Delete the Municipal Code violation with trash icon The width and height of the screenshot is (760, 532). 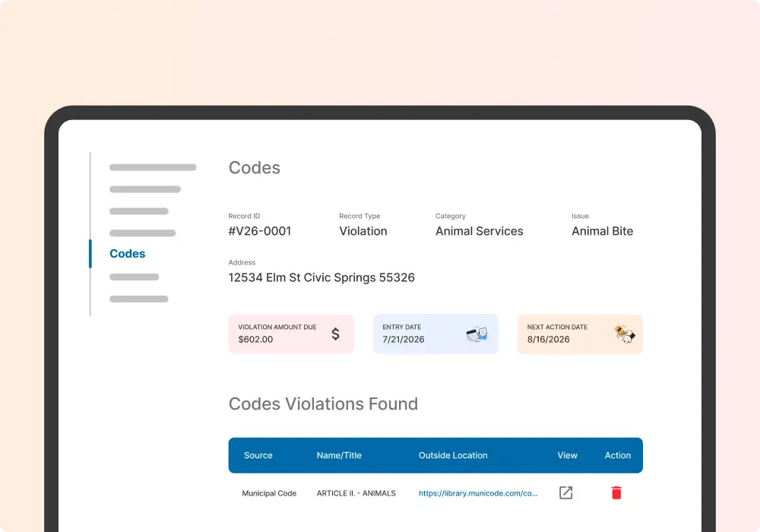[x=616, y=493]
